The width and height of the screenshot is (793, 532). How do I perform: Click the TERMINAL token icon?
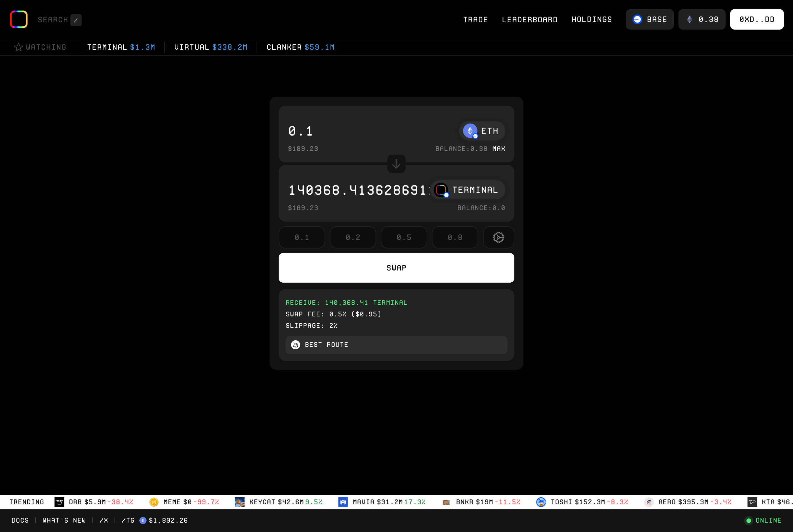pos(441,190)
